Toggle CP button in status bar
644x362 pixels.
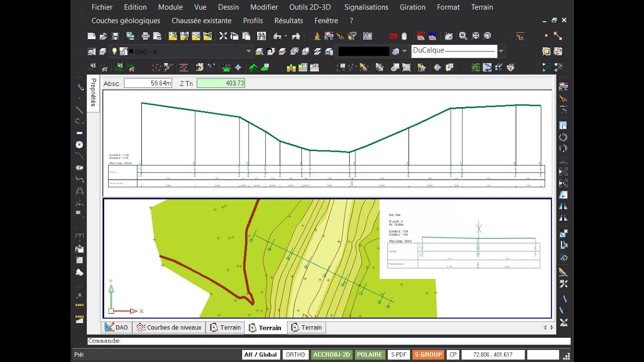pos(453,354)
